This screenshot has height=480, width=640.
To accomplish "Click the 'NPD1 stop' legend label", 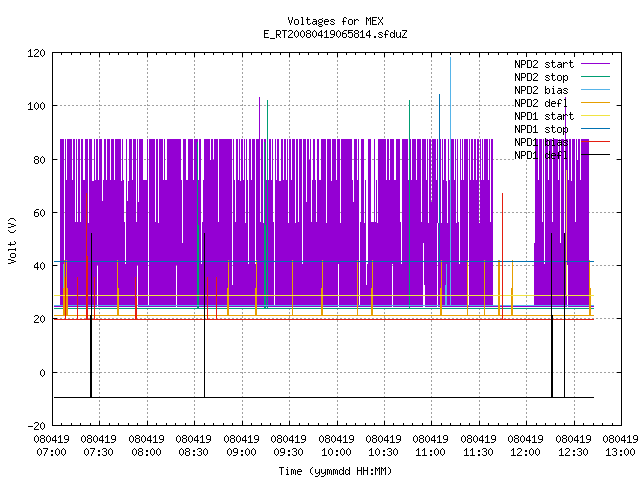I will 541,129.
